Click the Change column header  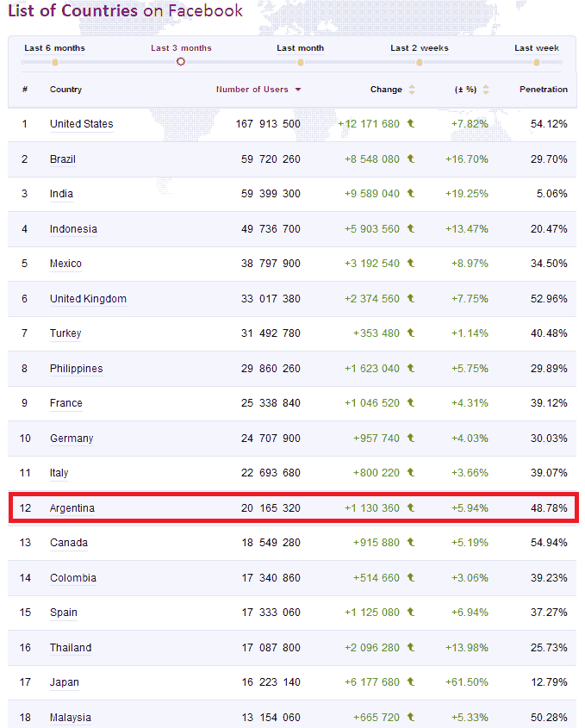pyautogui.click(x=386, y=89)
